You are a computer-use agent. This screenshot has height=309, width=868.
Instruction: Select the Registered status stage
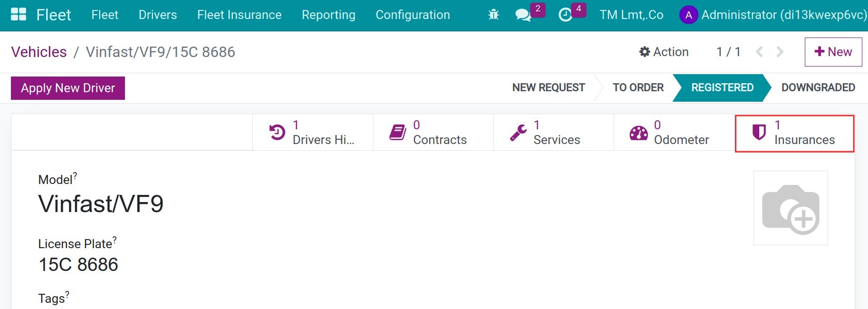(722, 87)
